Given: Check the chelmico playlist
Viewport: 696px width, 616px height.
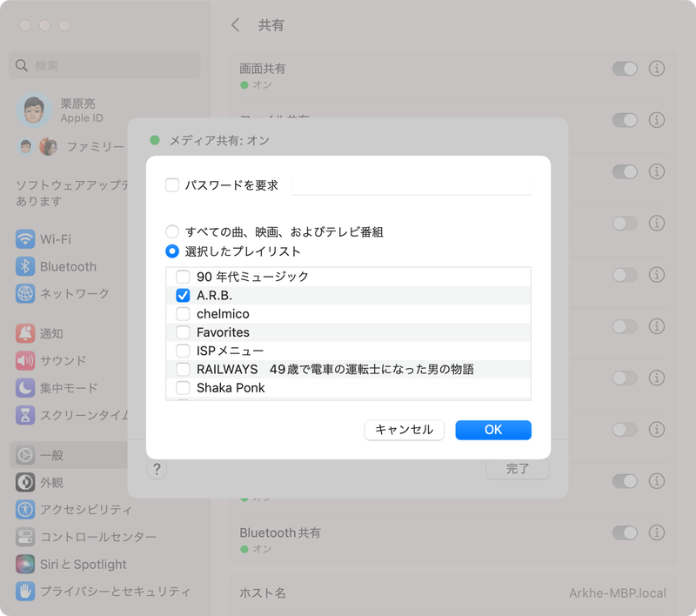Looking at the screenshot, I should (x=181, y=313).
